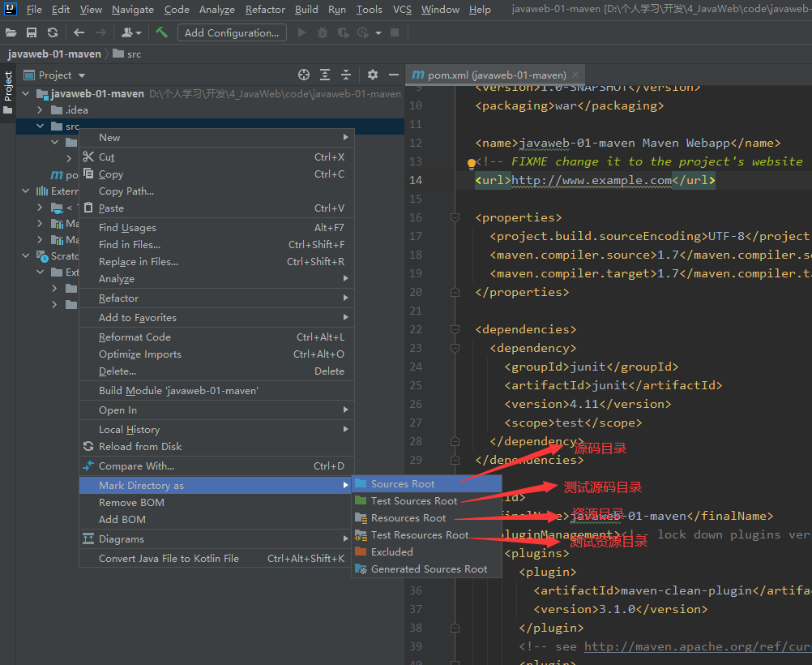Collapse the External Libraries node
The height and width of the screenshot is (665, 812).
(x=26, y=191)
